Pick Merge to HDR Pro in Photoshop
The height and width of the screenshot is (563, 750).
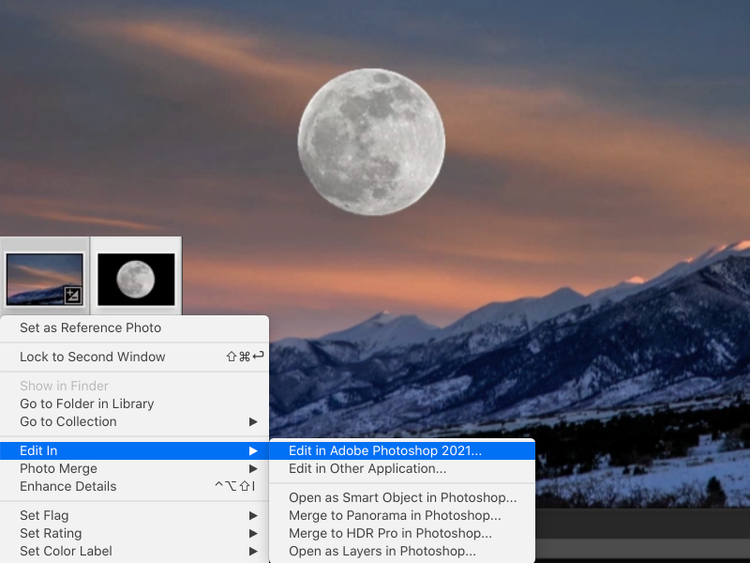[x=391, y=534]
